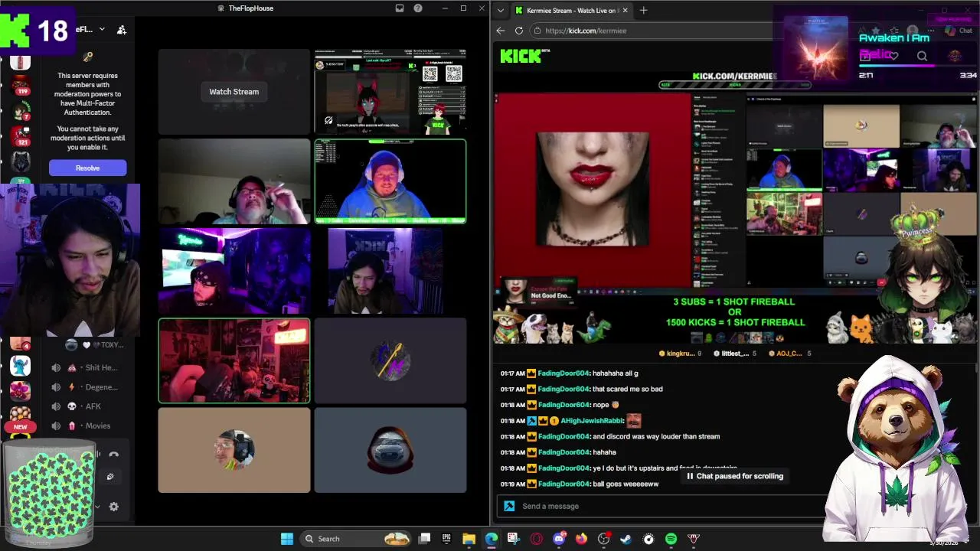
Task: Close the Kerrmiee Stream tab
Action: [626, 10]
